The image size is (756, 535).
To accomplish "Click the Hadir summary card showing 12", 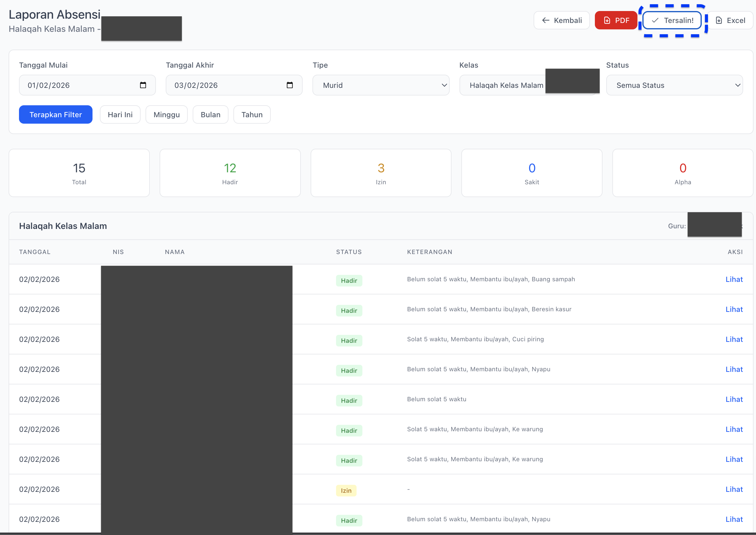I will tap(230, 173).
